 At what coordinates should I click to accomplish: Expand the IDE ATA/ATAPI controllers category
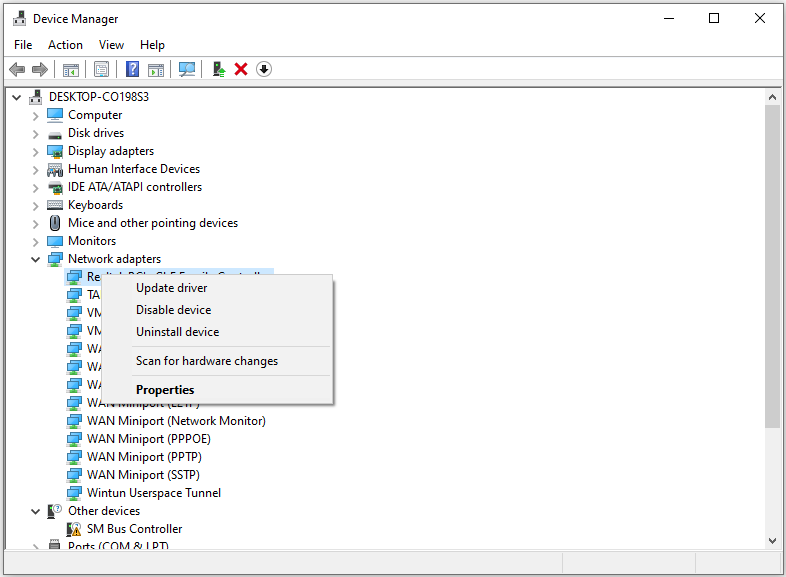(36, 188)
